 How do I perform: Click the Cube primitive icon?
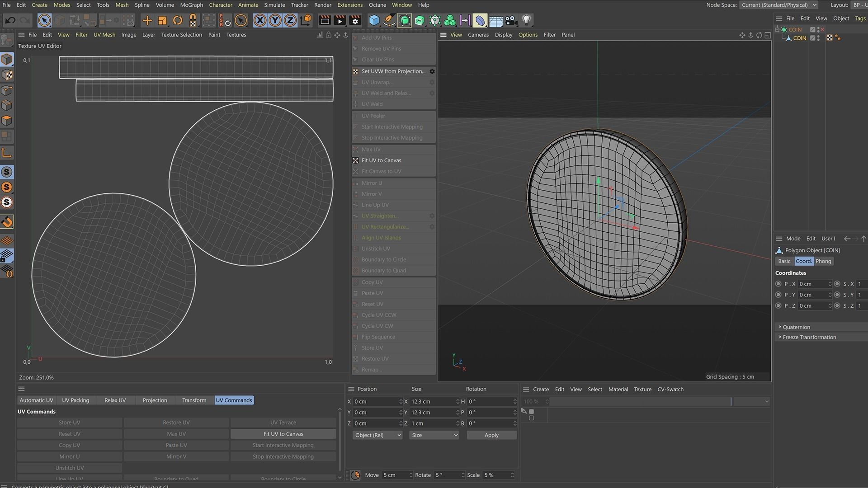click(374, 20)
